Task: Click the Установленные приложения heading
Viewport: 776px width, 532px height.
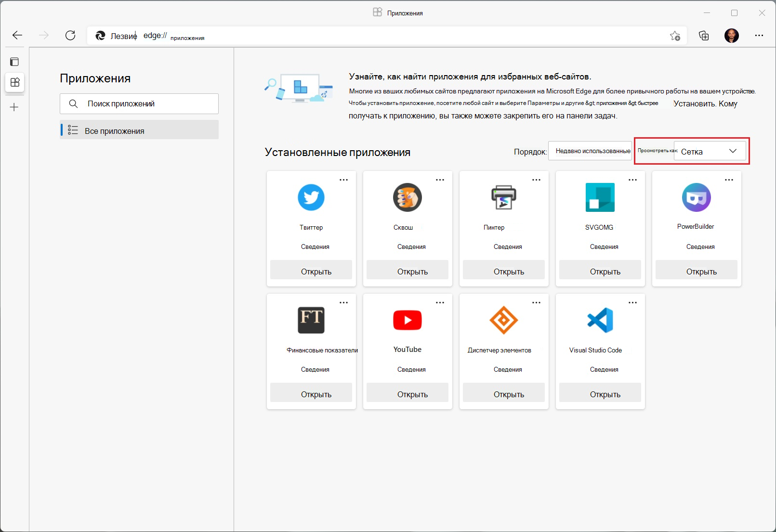Action: click(x=338, y=152)
